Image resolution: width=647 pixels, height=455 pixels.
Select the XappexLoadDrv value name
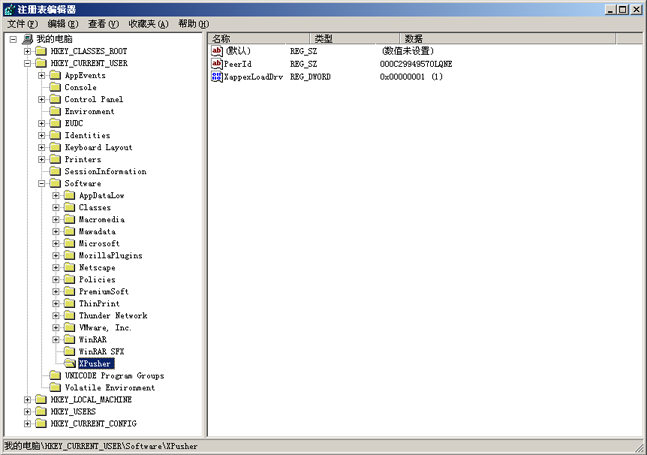(x=253, y=77)
